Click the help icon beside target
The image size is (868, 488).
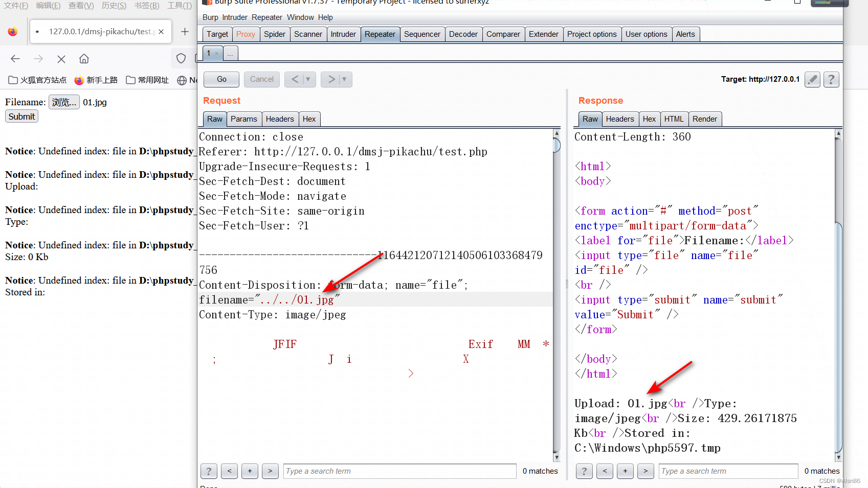point(831,79)
